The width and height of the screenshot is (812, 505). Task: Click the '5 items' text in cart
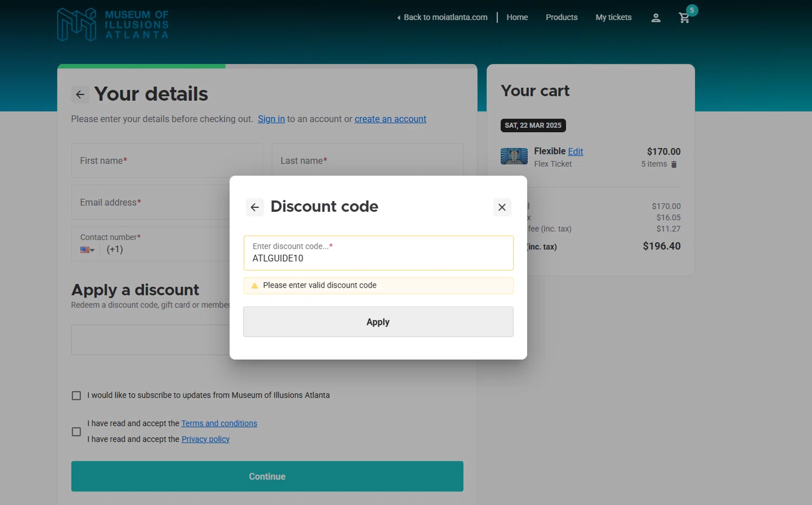[654, 164]
